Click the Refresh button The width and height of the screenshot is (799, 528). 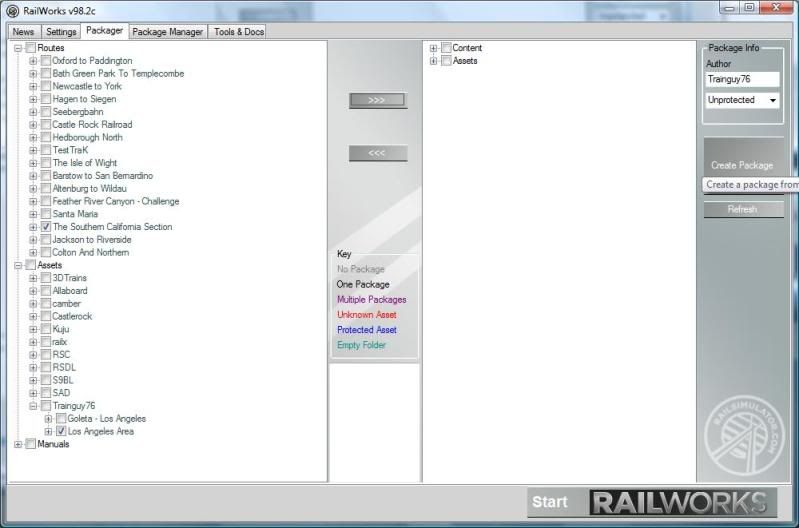point(742,210)
